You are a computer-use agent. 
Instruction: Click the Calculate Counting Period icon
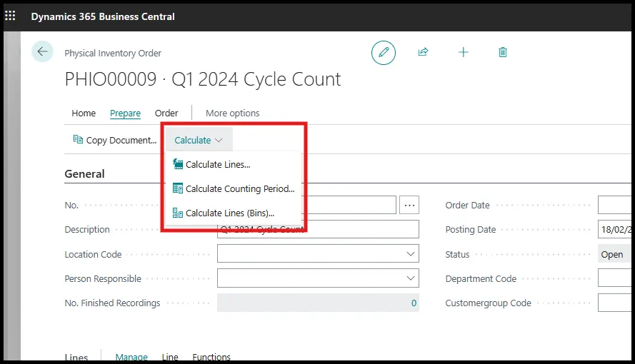[178, 188]
